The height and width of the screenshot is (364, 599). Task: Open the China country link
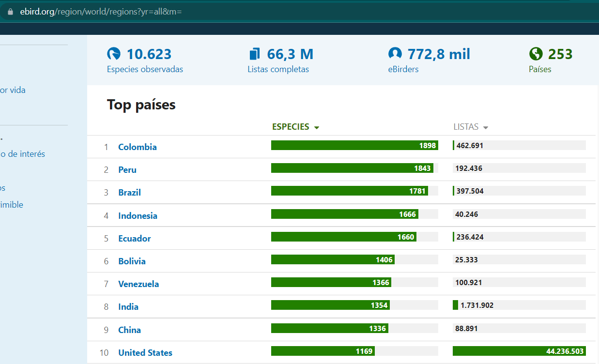pos(129,330)
